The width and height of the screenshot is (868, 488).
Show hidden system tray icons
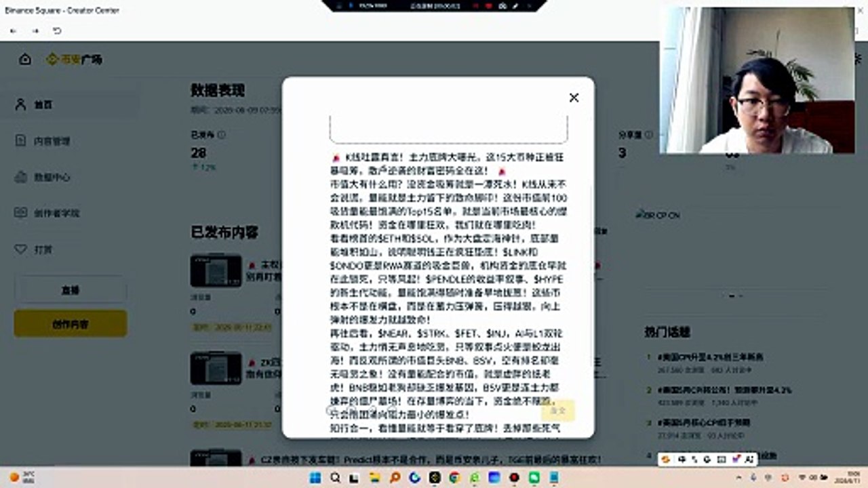pyautogui.click(x=738, y=478)
